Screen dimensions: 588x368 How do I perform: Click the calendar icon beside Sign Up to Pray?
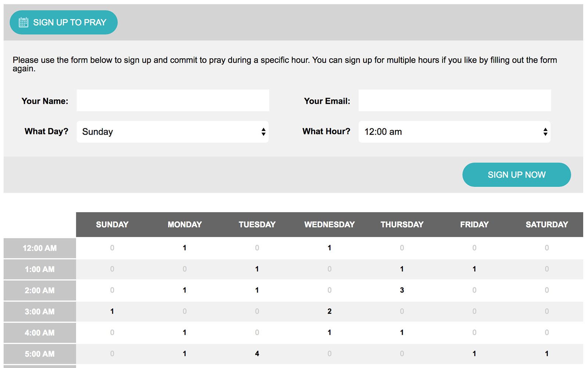coord(24,22)
